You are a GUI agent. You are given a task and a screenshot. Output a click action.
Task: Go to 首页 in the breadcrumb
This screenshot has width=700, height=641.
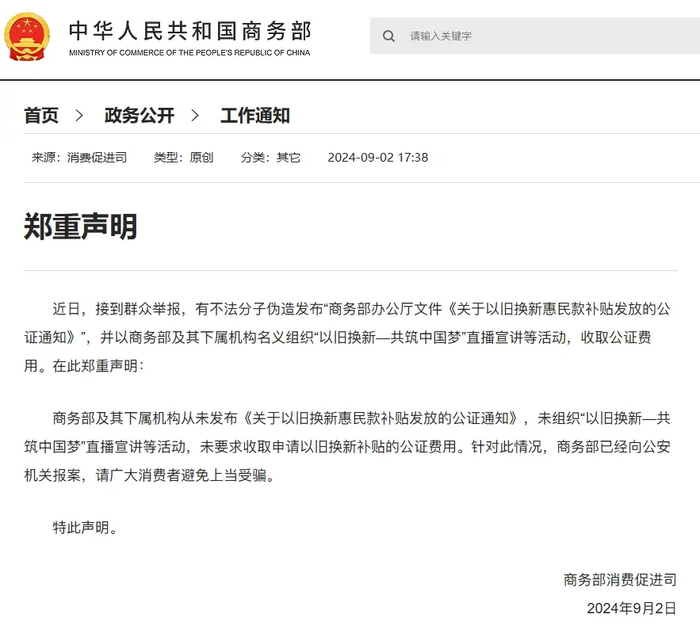[41, 116]
